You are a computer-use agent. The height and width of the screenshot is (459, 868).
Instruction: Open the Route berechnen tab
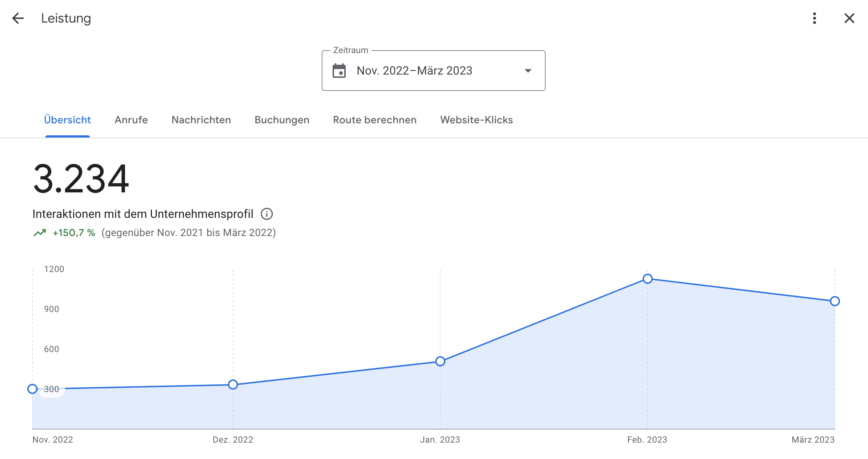click(x=374, y=120)
